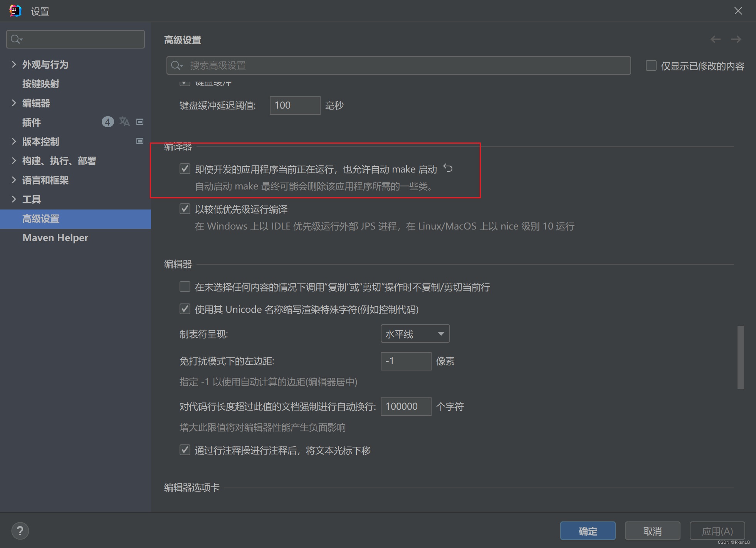
Task: Expand 外观与行为 tree node
Action: [14, 64]
